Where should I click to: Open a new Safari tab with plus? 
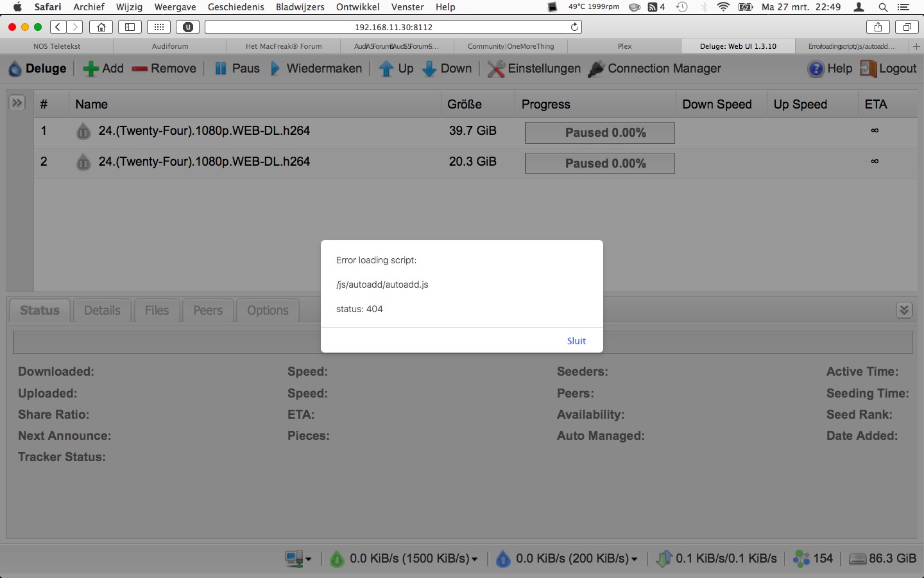click(x=916, y=46)
